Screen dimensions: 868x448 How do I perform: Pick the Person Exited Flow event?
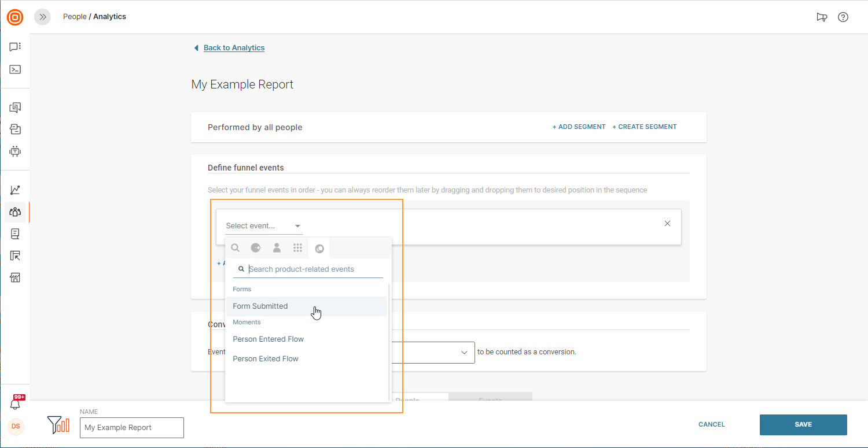pyautogui.click(x=266, y=359)
